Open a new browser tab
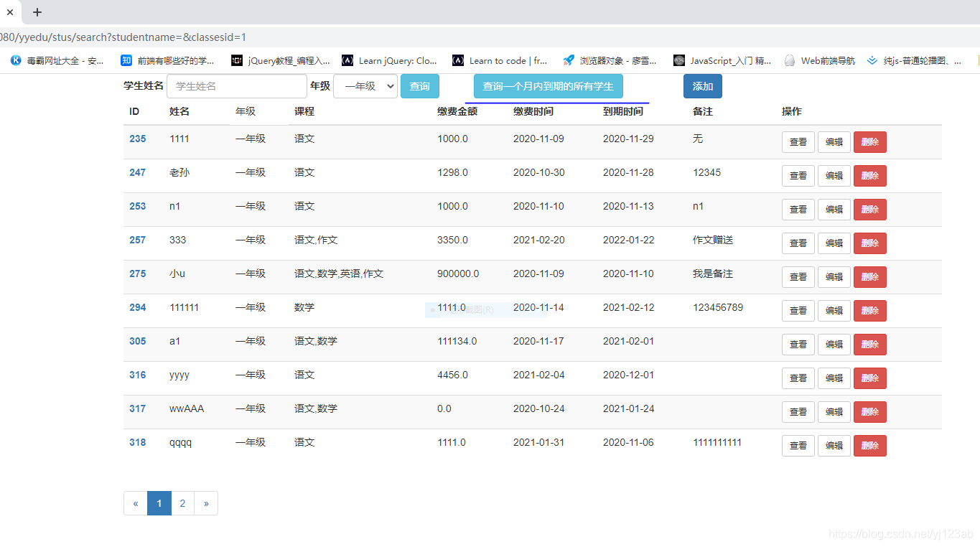 pyautogui.click(x=37, y=12)
